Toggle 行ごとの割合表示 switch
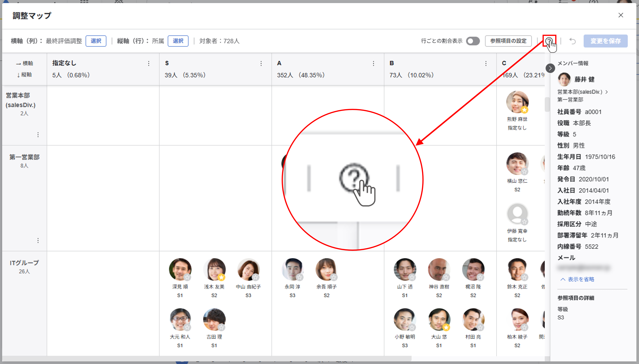 473,41
